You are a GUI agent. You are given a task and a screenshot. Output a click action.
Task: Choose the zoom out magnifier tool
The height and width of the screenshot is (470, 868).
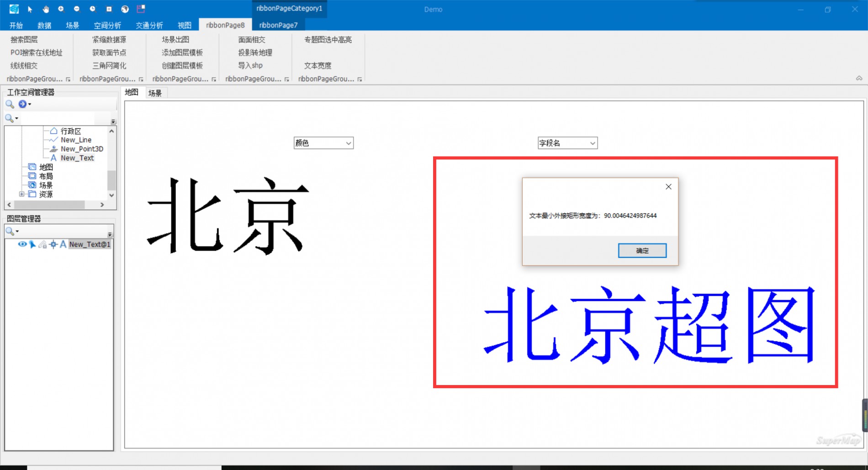click(x=77, y=9)
